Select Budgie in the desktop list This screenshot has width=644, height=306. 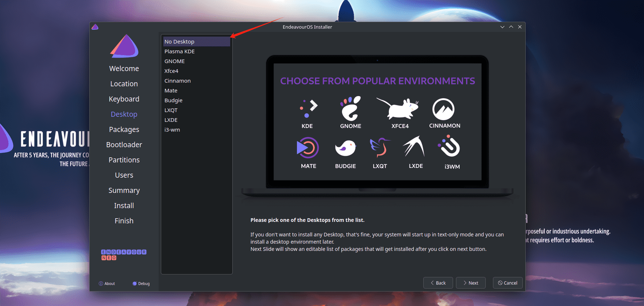click(197, 100)
